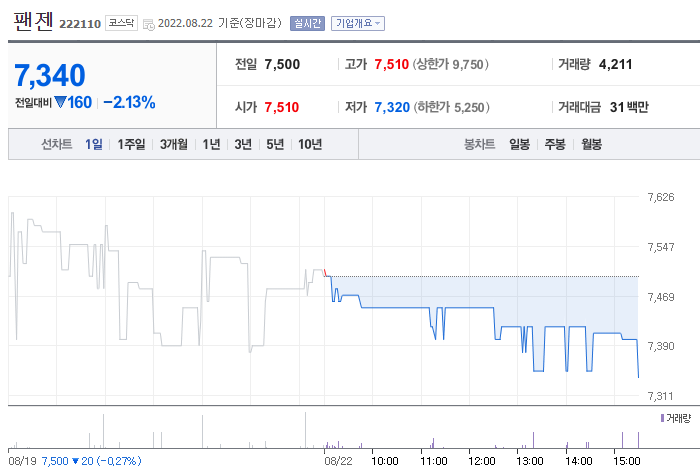The image size is (700, 475).
Task: Click the 하한가 5,250 lower limit text
Action: (451, 107)
